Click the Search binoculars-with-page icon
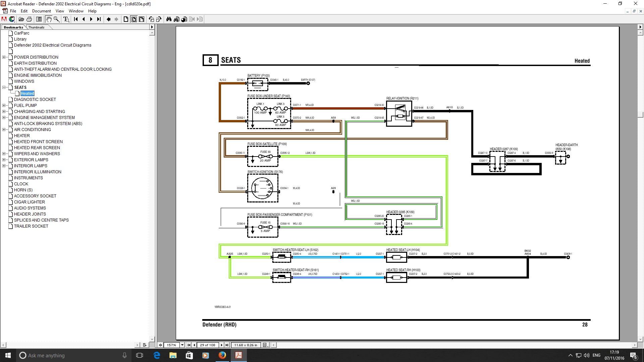This screenshot has width=644, height=362. pyautogui.click(x=176, y=19)
